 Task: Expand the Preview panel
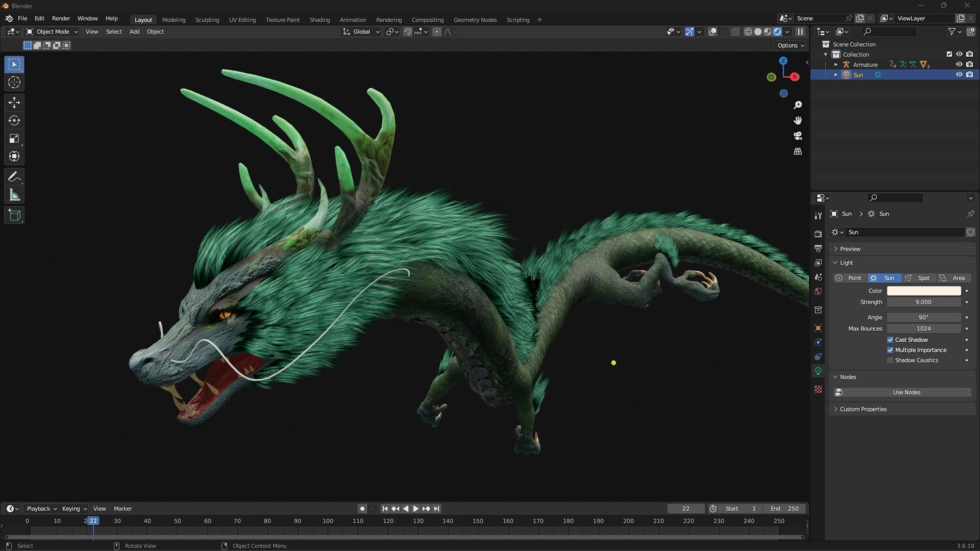(850, 249)
